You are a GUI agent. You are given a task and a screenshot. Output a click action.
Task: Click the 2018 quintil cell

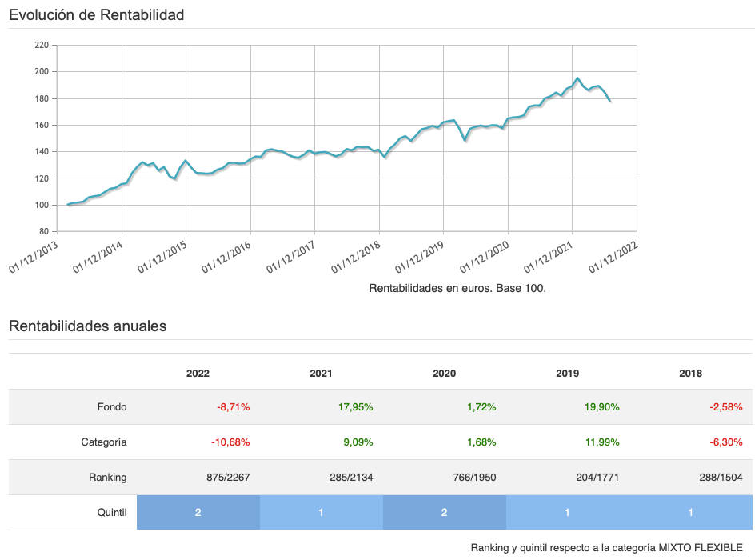point(691,512)
